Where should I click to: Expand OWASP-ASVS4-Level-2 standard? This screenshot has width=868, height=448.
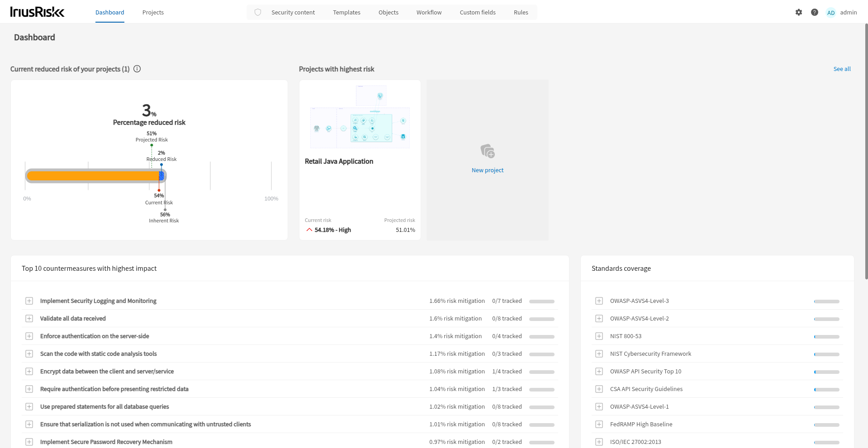[x=599, y=319]
